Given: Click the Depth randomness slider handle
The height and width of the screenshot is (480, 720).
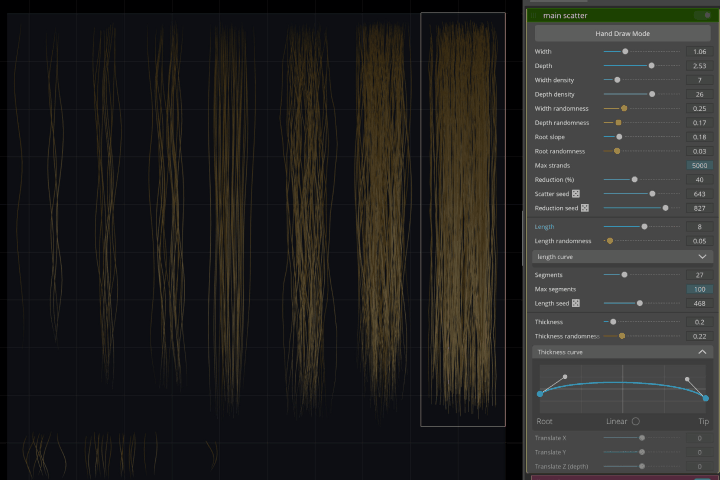Looking at the screenshot, I should tap(619, 123).
